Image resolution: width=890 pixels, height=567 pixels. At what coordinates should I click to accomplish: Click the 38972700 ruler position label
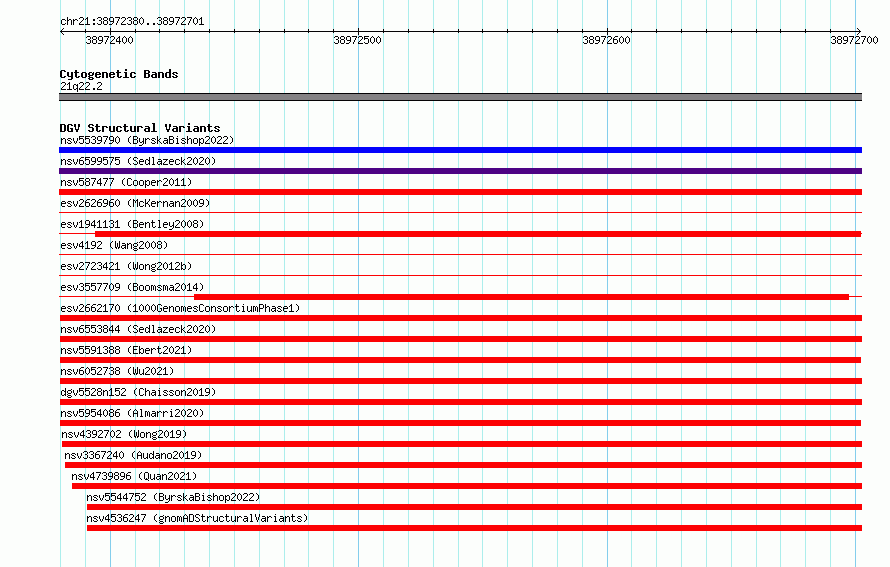[854, 40]
